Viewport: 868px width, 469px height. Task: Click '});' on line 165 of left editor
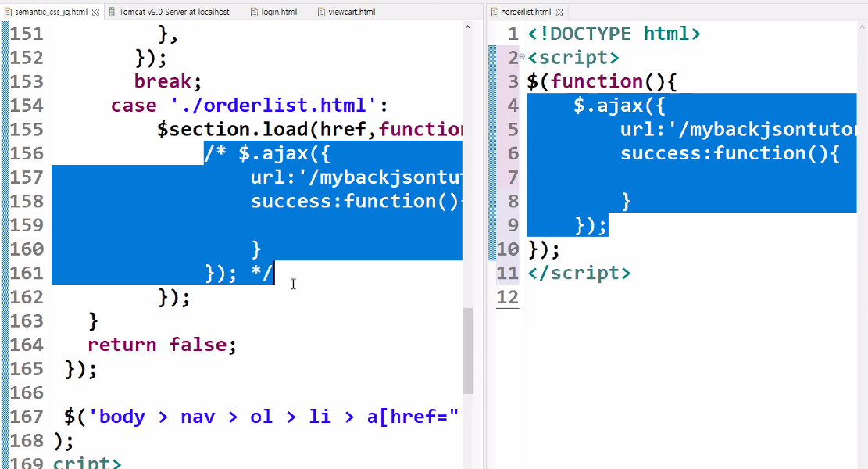pyautogui.click(x=80, y=368)
